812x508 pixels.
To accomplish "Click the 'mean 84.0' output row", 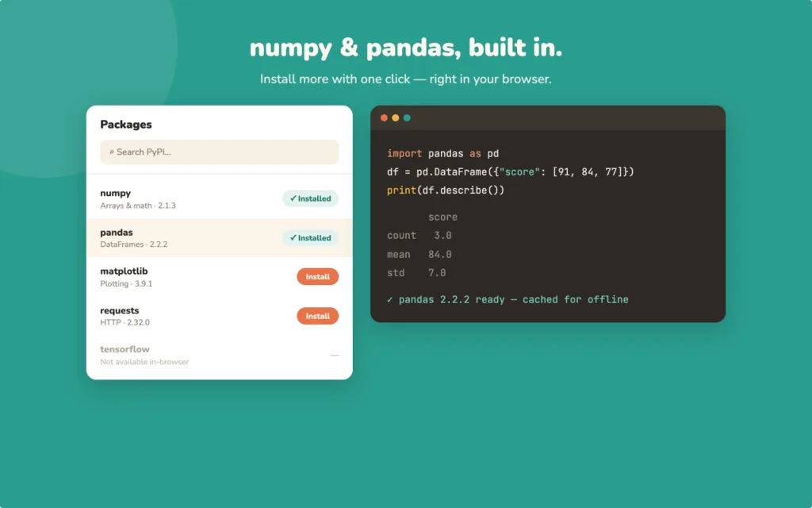I will pyautogui.click(x=419, y=255).
